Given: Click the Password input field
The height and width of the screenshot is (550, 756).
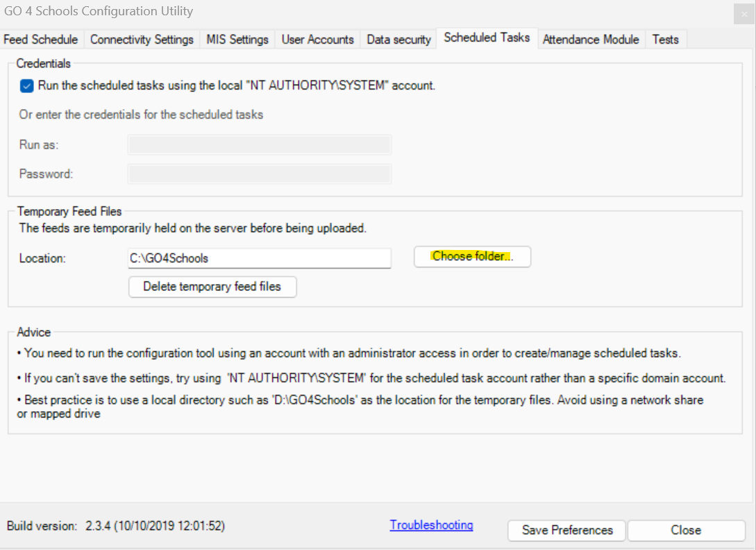Looking at the screenshot, I should click(260, 174).
